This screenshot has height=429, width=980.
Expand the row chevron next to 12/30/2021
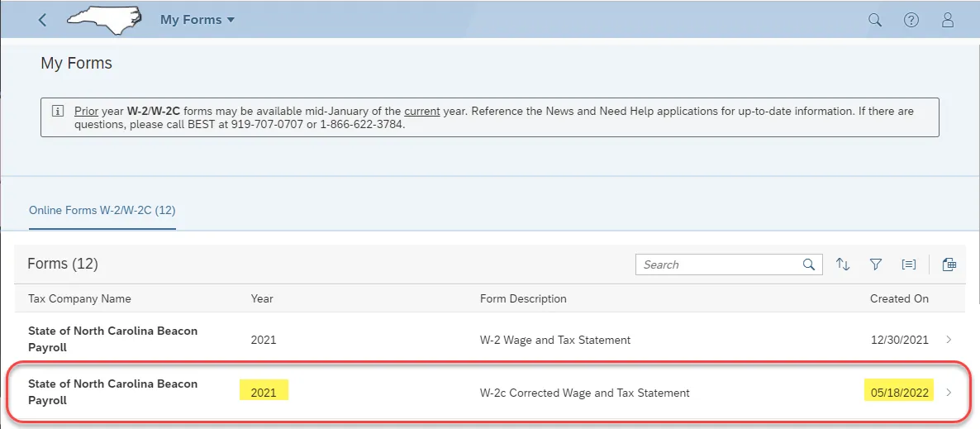pyautogui.click(x=949, y=340)
